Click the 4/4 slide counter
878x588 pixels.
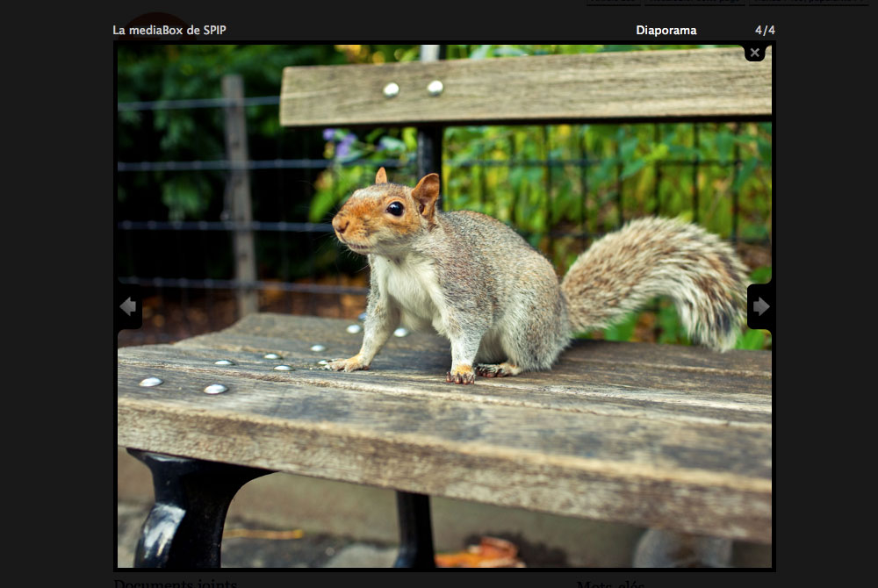765,31
